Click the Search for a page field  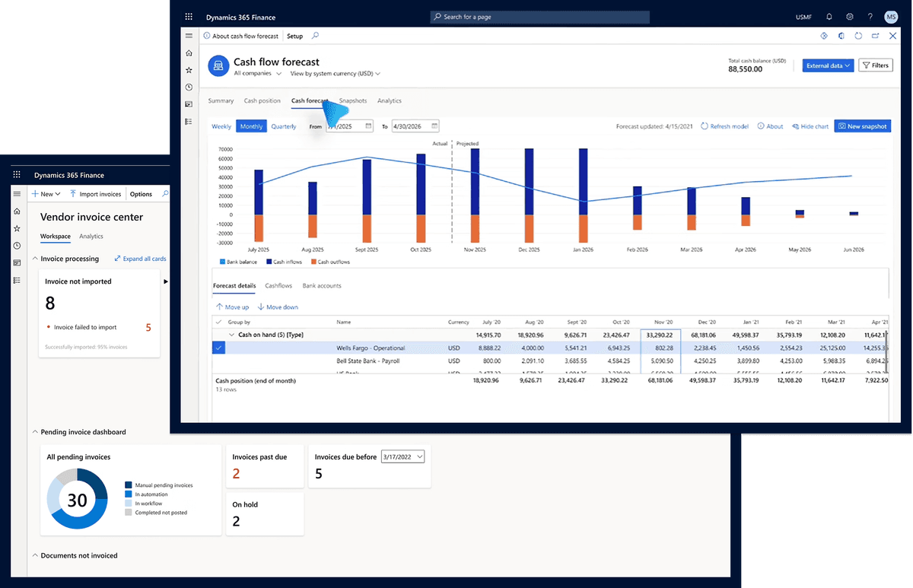tap(539, 17)
